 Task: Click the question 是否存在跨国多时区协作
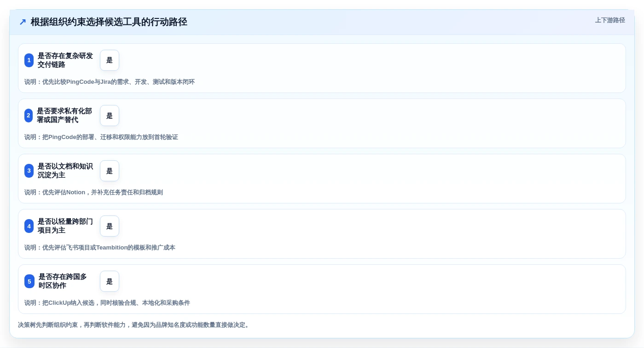[x=63, y=281]
